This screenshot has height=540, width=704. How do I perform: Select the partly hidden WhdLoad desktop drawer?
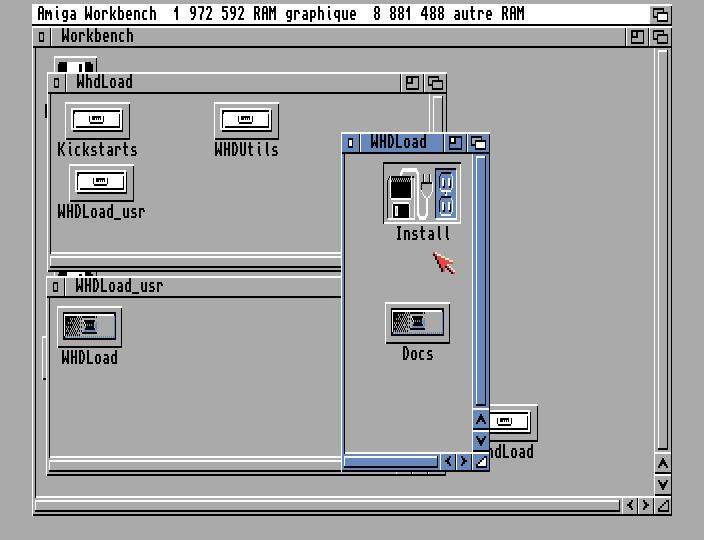(x=513, y=423)
